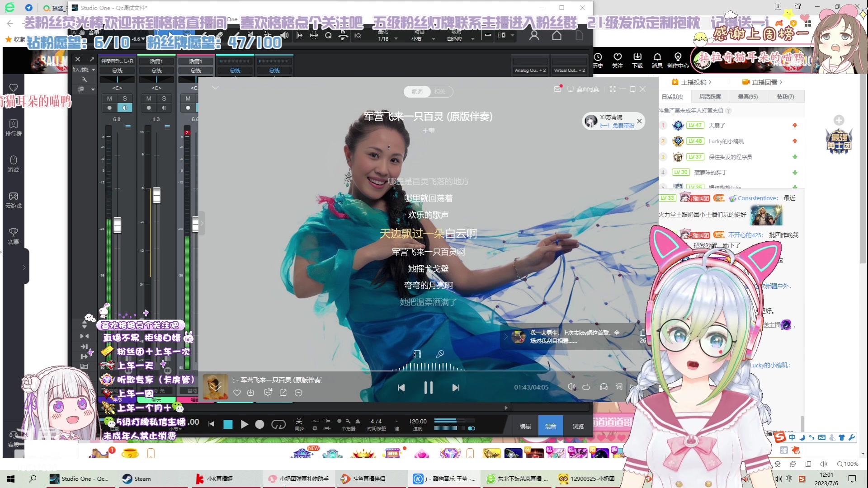Screen dimensions: 868x488
Task: Switch to 歌词 lyrics tab
Action: click(x=417, y=92)
